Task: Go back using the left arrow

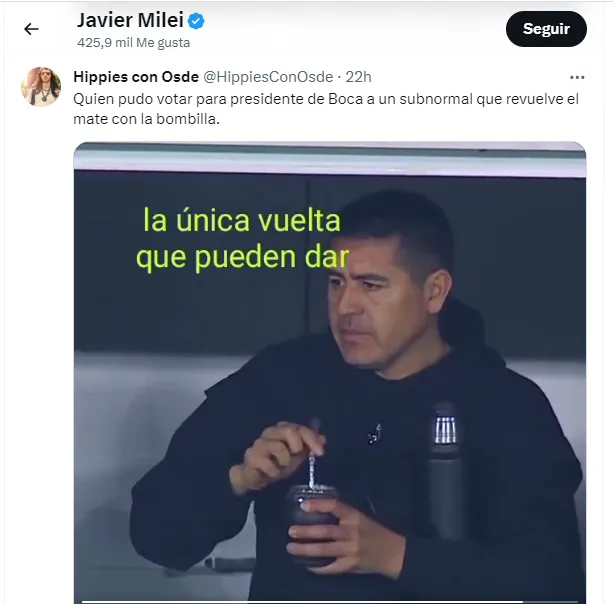Action: [31, 29]
